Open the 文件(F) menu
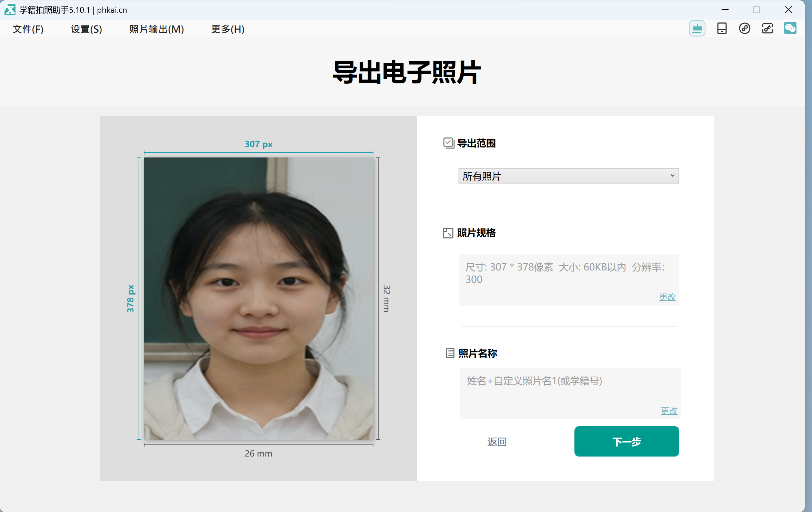 click(28, 29)
